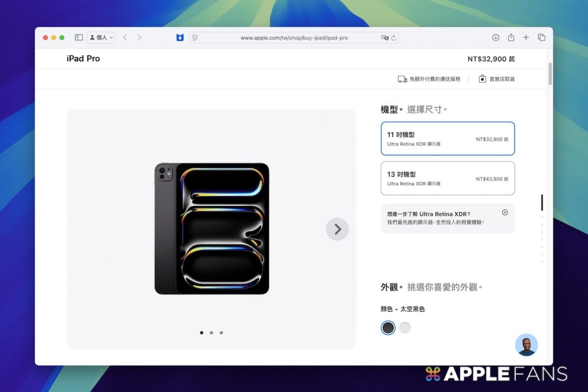
Task: Show next iPad image with arrow
Action: 337,229
